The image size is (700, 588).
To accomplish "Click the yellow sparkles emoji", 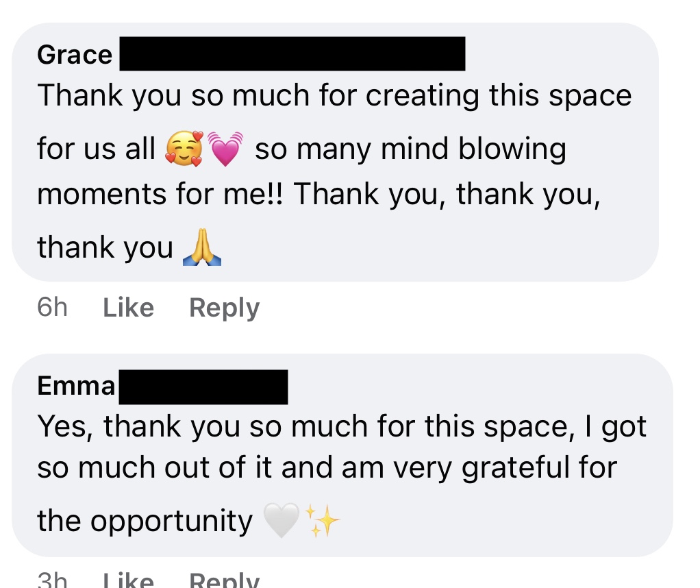I will tap(322, 522).
